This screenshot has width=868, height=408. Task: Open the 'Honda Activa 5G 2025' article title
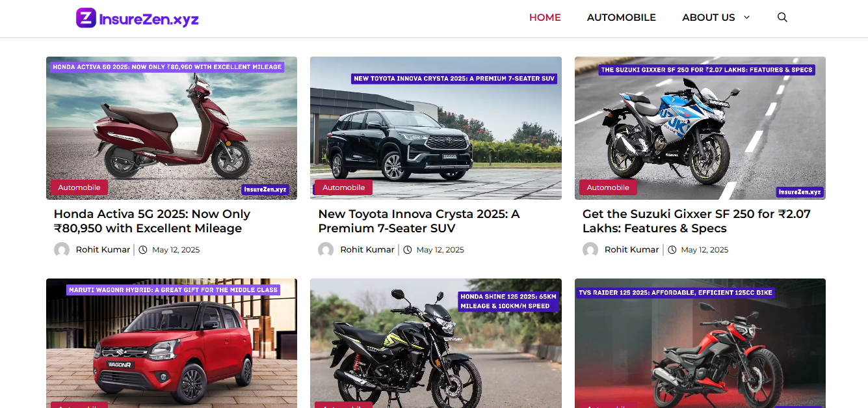coord(152,221)
